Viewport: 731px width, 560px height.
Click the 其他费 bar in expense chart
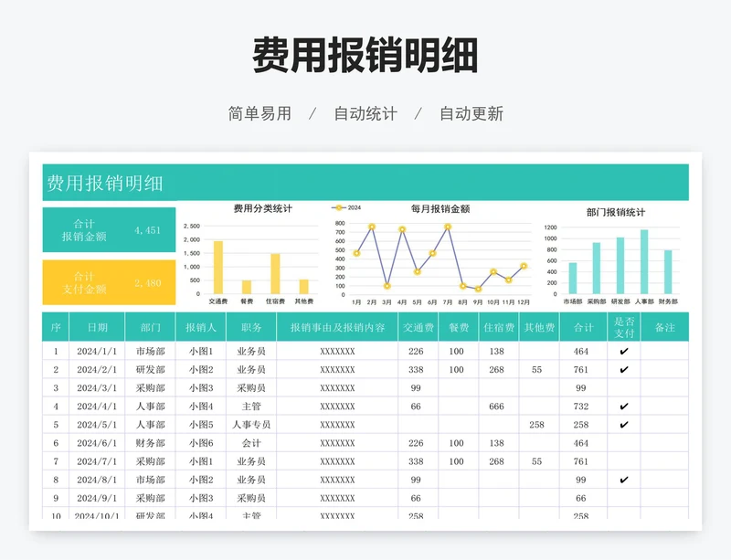point(304,287)
